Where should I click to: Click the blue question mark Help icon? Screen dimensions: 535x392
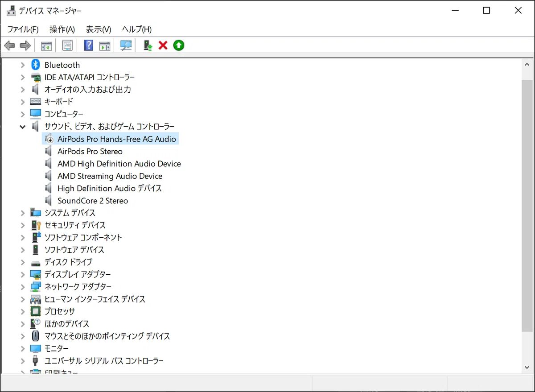point(89,45)
